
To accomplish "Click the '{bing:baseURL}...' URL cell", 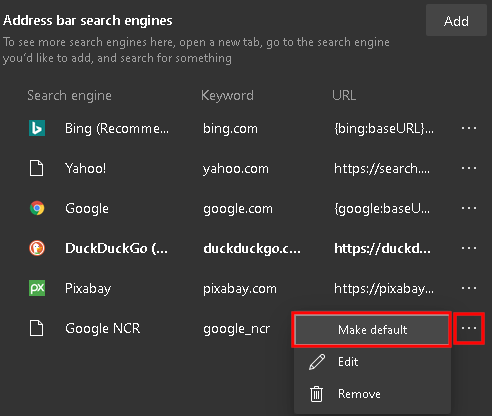I will (384, 129).
